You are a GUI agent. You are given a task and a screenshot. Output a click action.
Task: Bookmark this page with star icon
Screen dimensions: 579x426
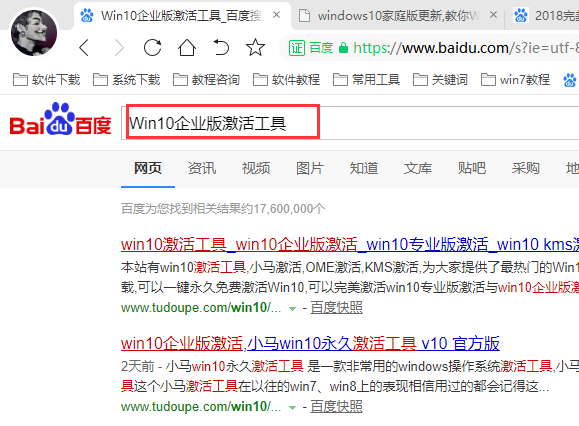(255, 47)
